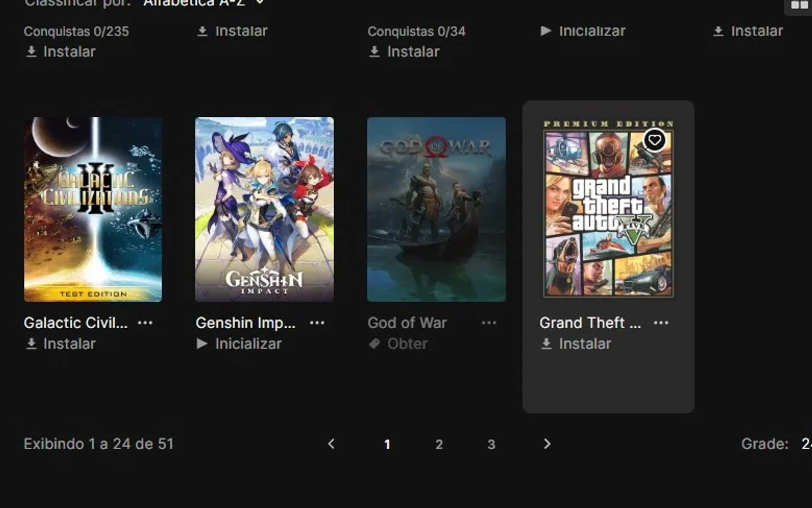Click the Conquistas 0/235 text

click(76, 31)
